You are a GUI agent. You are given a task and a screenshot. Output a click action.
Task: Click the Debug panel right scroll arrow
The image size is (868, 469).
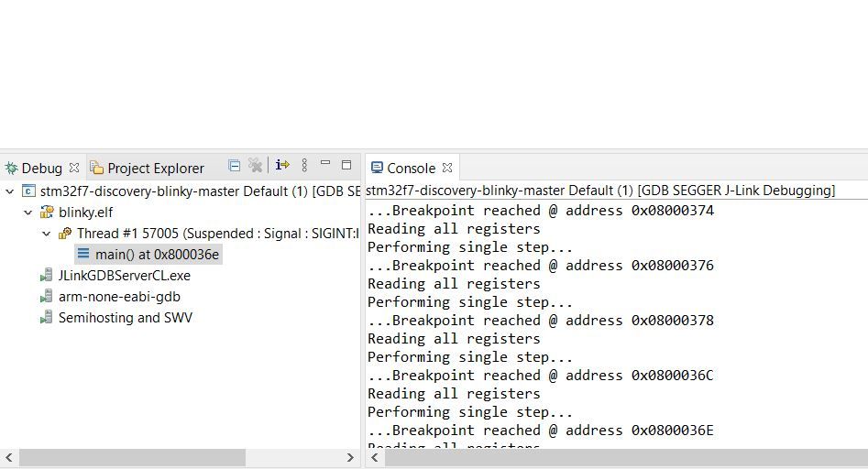[x=350, y=457]
